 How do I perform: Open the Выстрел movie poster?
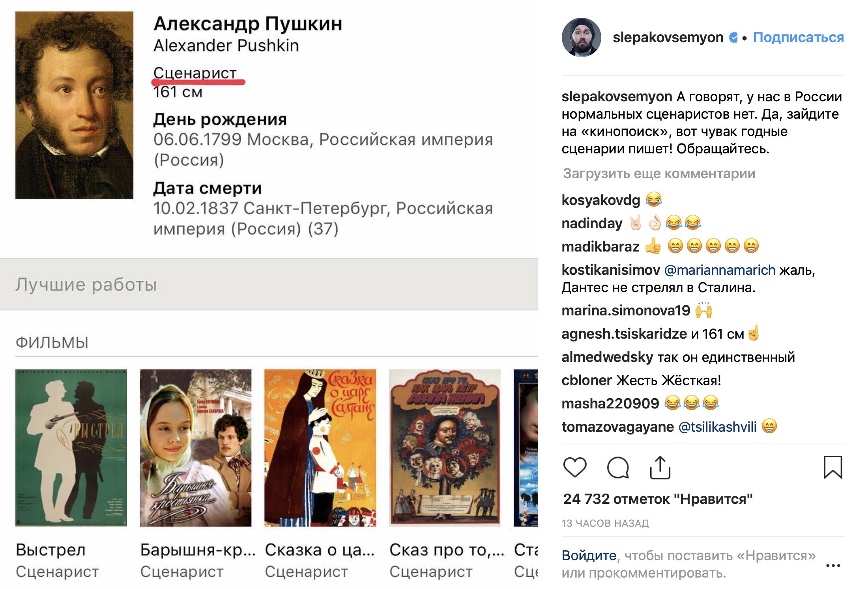tap(71, 448)
